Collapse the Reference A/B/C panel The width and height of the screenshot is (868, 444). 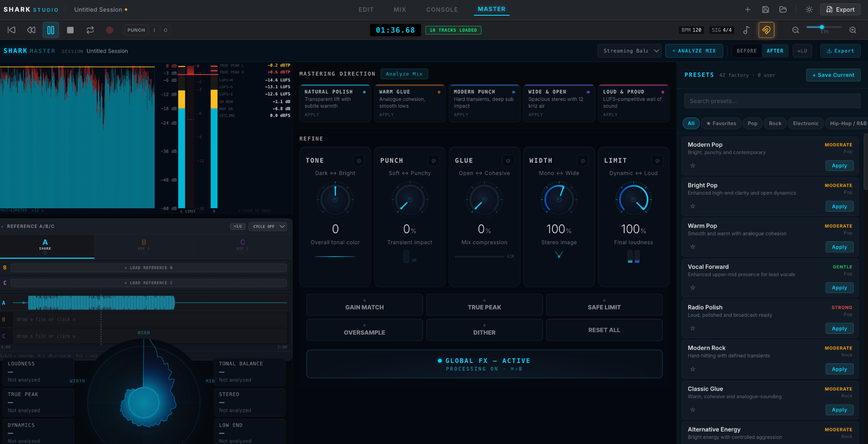2,226
